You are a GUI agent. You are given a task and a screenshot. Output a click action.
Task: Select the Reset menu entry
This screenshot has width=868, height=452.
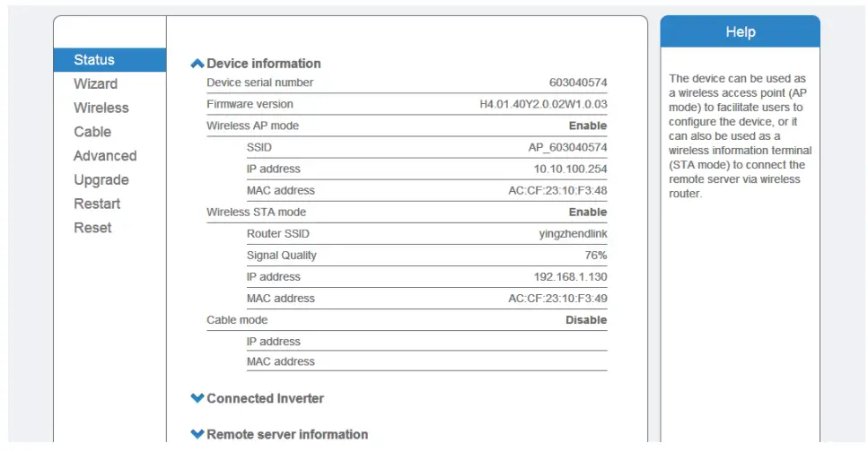point(92,228)
